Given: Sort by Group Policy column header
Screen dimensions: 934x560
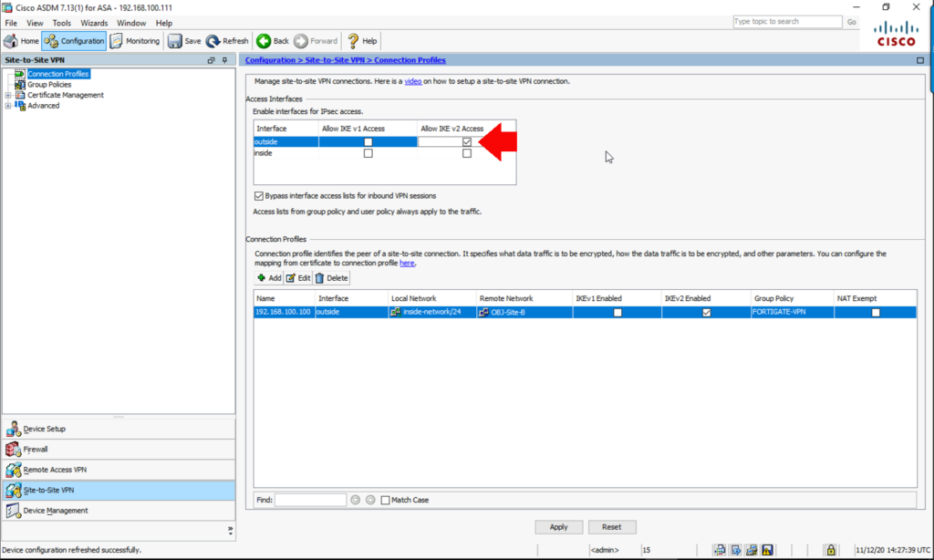Looking at the screenshot, I should tap(793, 298).
